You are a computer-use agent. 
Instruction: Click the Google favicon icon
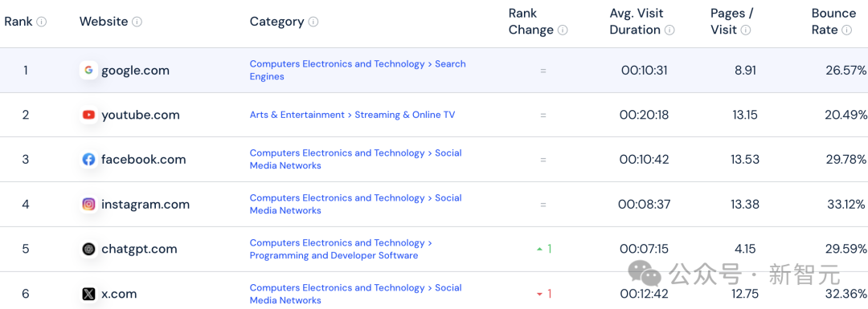88,70
